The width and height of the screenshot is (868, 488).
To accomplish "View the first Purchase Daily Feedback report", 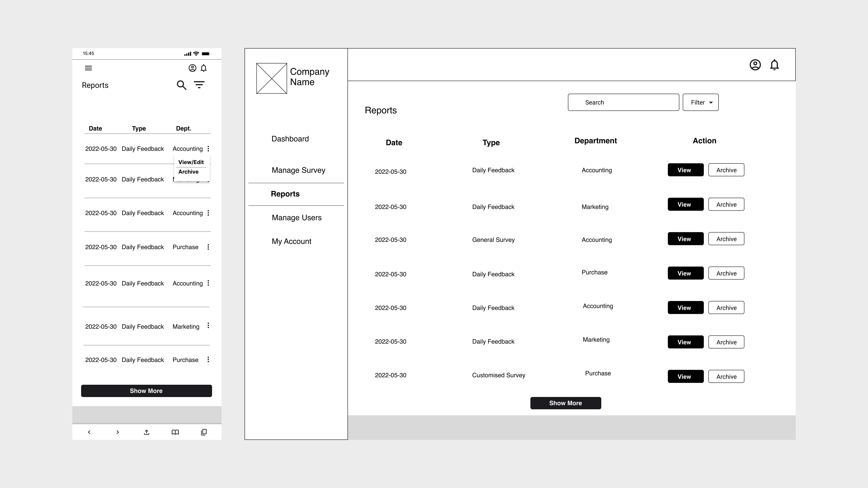I will [686, 273].
